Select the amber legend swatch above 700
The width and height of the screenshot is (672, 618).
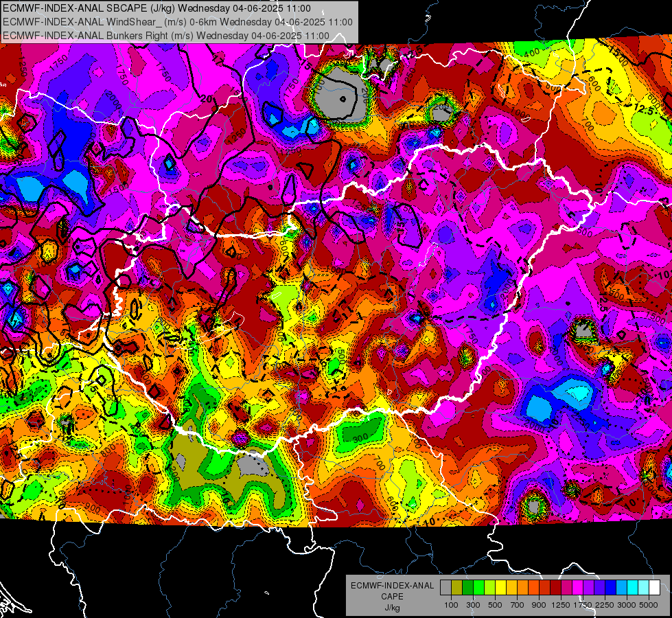pos(511,587)
